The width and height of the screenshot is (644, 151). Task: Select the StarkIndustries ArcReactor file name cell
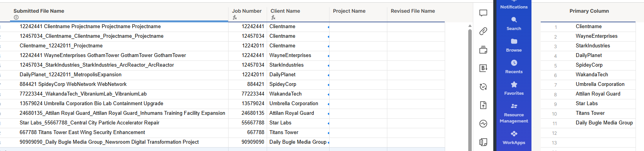pos(119,65)
